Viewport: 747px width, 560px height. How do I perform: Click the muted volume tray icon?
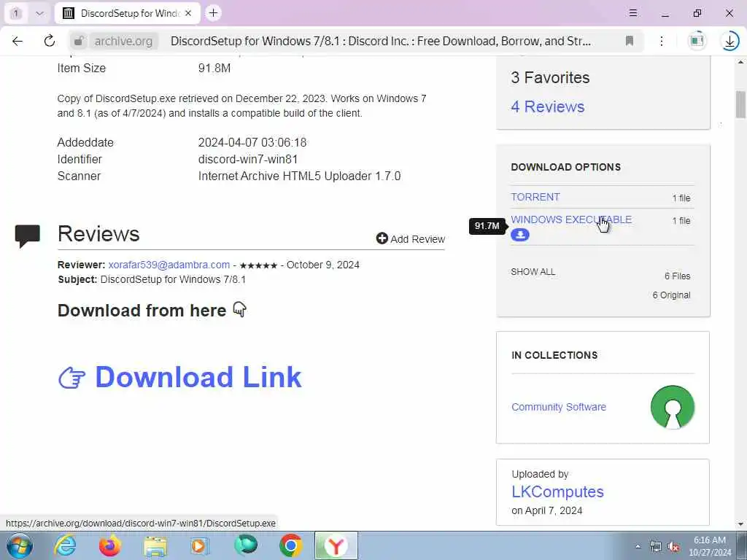tap(673, 547)
